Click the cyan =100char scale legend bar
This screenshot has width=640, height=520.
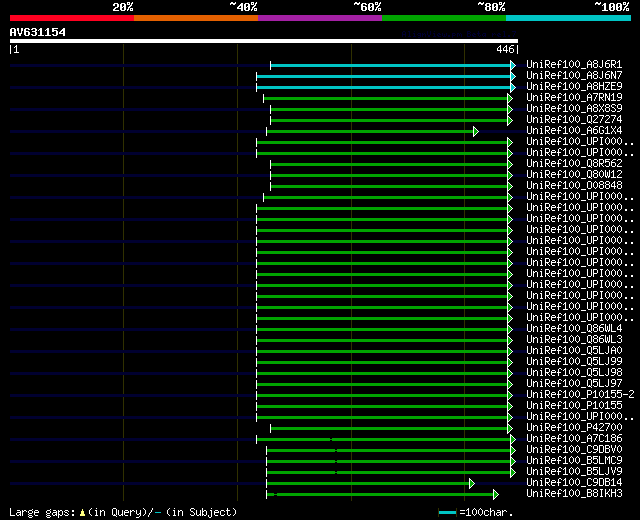447,513
